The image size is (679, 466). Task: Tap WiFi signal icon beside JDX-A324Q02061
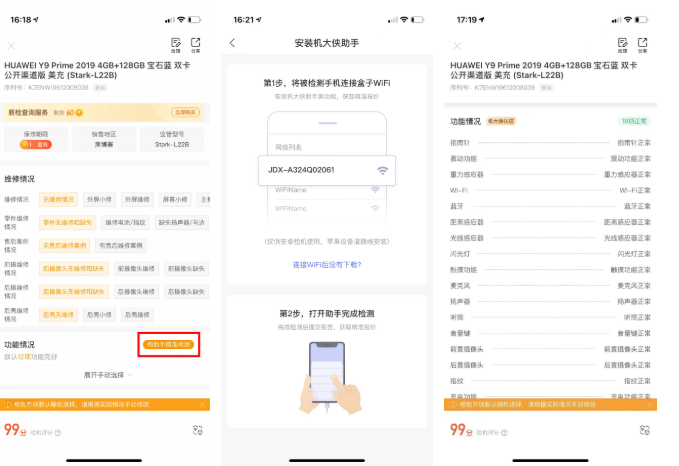[382, 170]
